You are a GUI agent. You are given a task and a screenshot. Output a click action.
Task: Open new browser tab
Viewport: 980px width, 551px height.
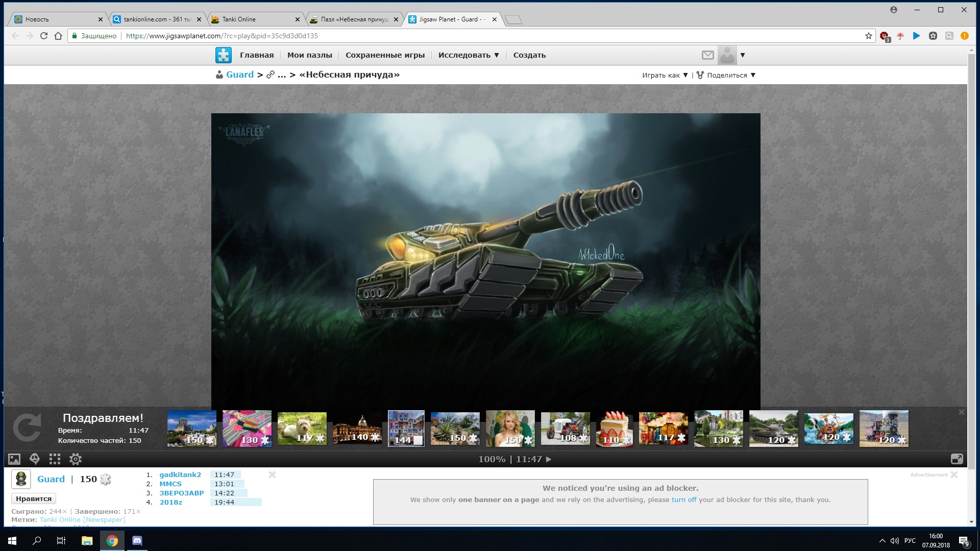coord(513,19)
